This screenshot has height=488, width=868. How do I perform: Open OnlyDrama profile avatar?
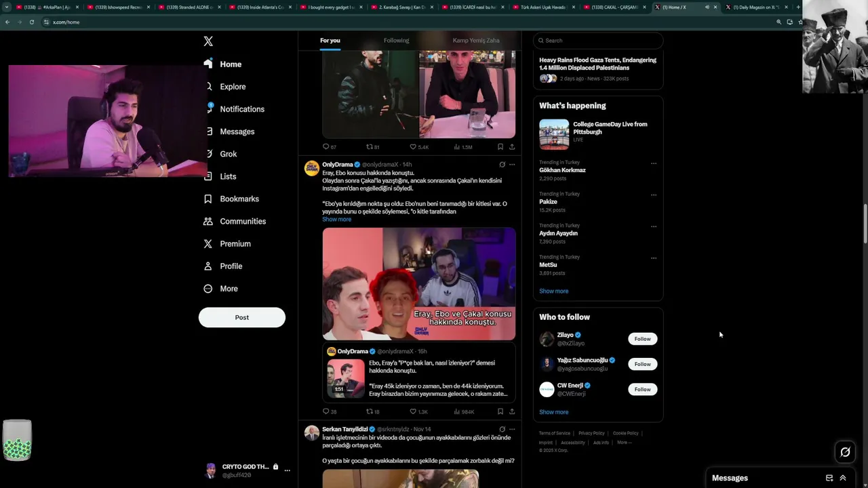coord(312,168)
